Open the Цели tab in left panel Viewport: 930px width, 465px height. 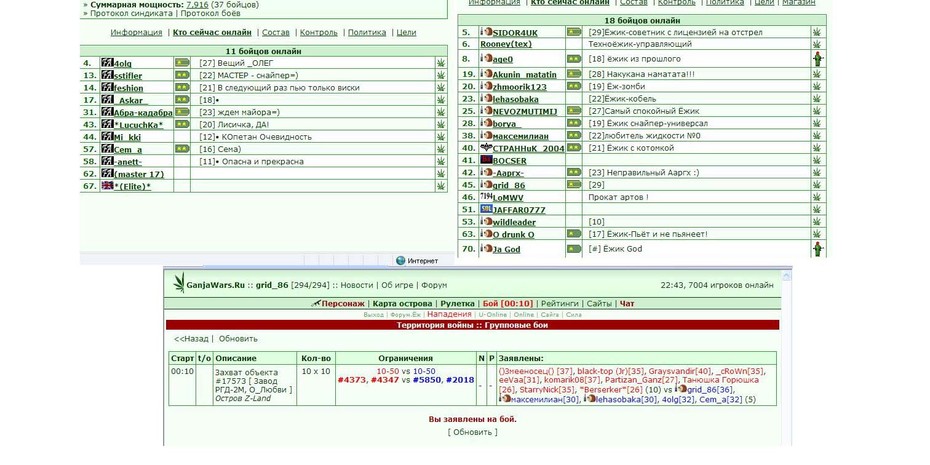(x=406, y=33)
